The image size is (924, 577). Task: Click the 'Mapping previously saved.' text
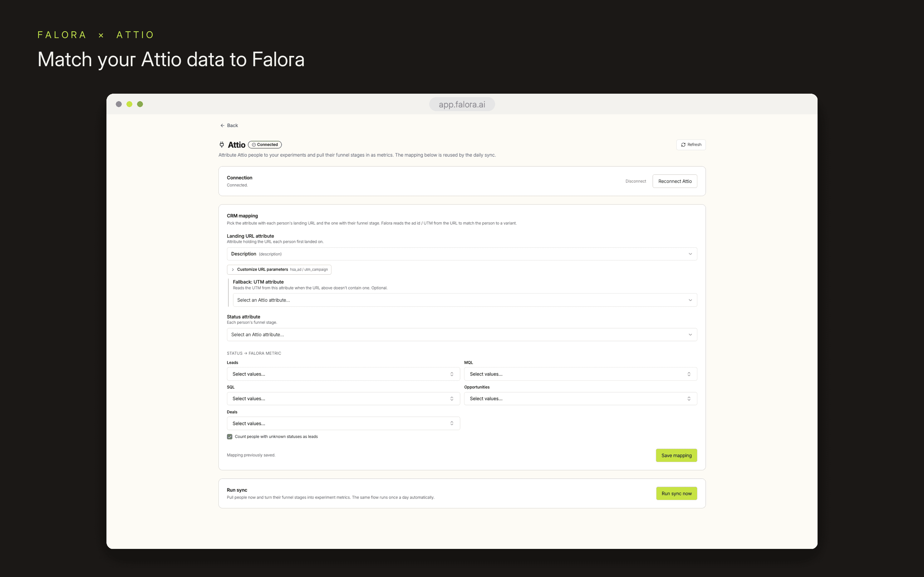251,455
